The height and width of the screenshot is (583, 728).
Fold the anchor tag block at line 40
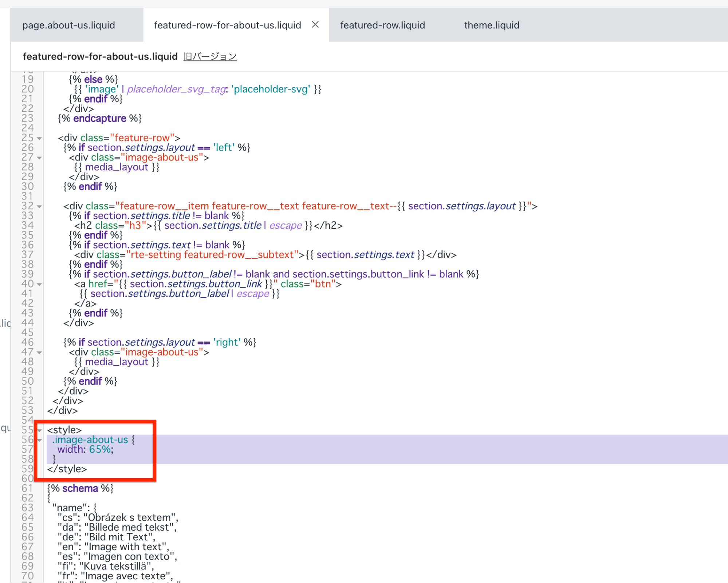(x=39, y=284)
